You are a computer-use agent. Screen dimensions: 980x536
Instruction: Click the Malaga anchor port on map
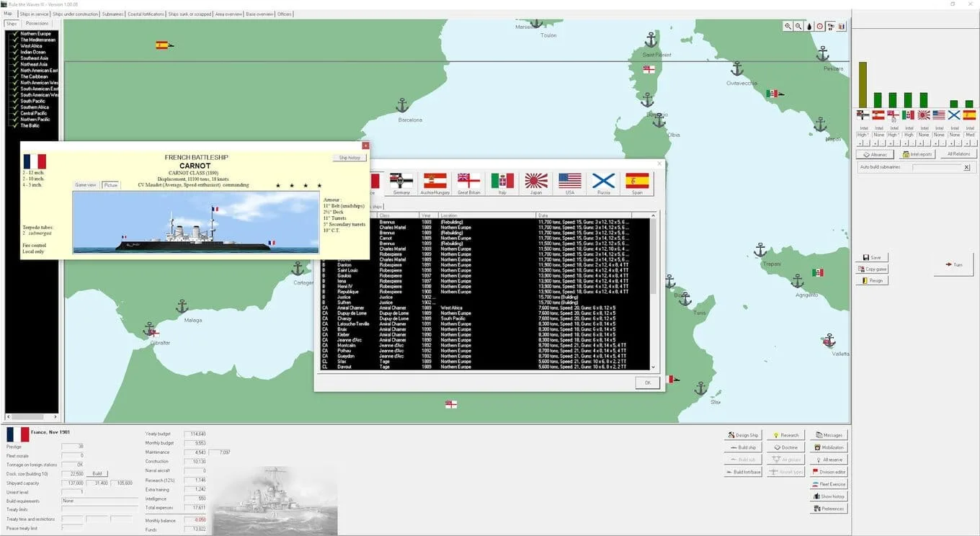coord(182,307)
